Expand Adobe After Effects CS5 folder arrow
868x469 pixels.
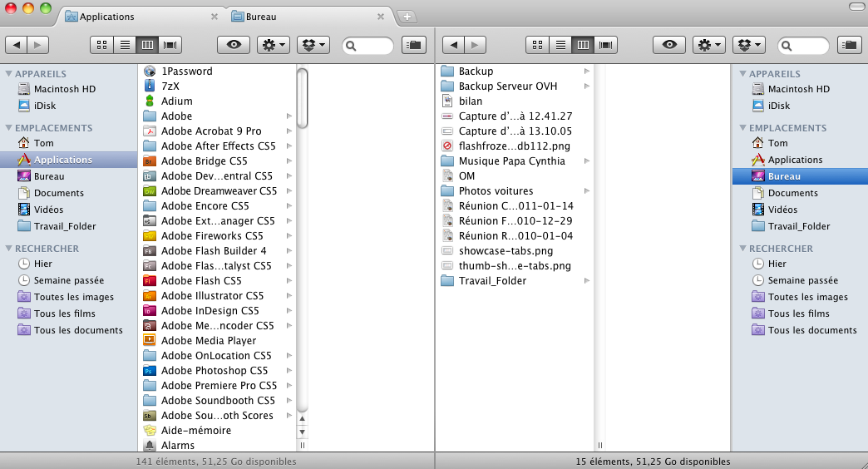[x=289, y=146]
